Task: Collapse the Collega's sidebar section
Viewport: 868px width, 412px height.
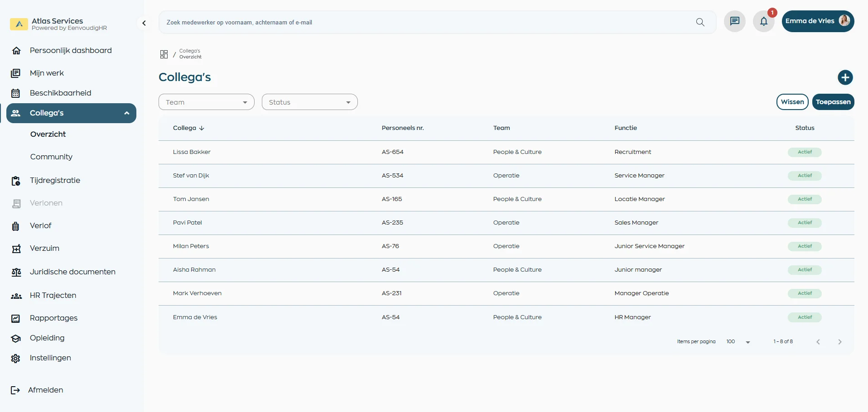Action: [127, 113]
